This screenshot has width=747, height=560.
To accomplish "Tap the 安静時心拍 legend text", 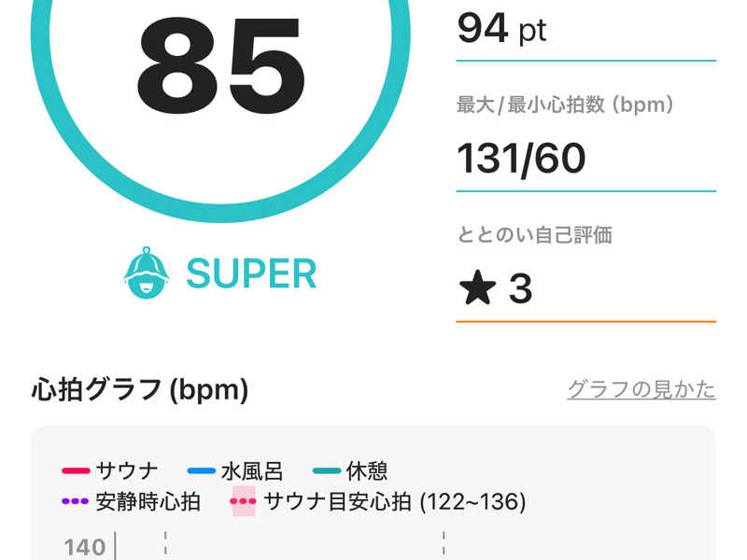I will pyautogui.click(x=148, y=502).
